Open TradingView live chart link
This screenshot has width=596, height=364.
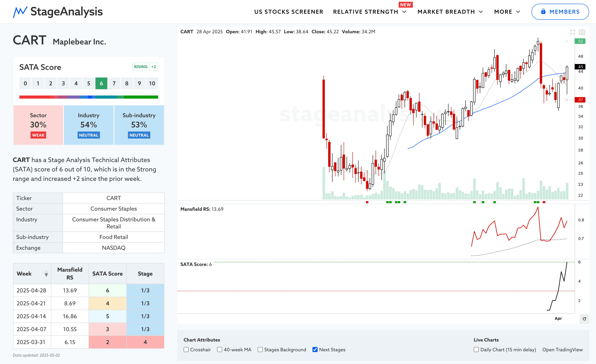[562, 350]
